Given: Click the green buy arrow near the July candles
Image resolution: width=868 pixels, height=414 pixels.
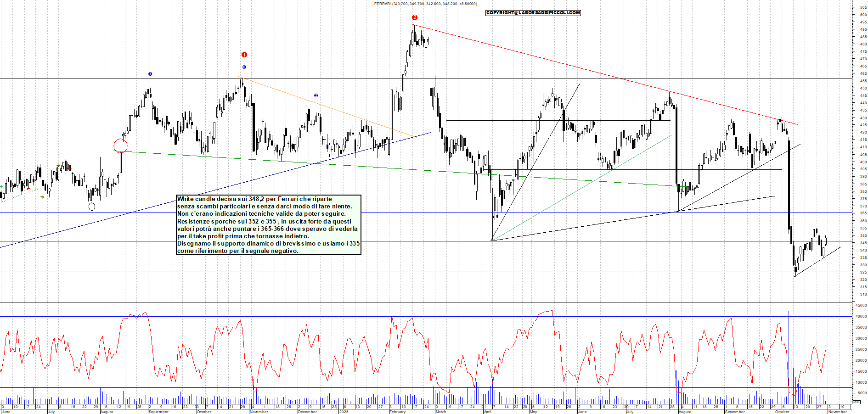Looking at the screenshot, I should [58, 165].
